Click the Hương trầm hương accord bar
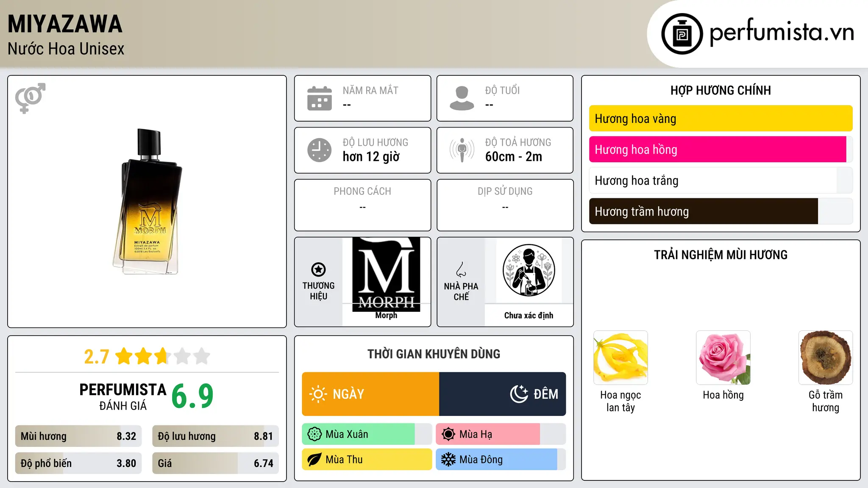Viewport: 868px width, 488px height. point(721,211)
